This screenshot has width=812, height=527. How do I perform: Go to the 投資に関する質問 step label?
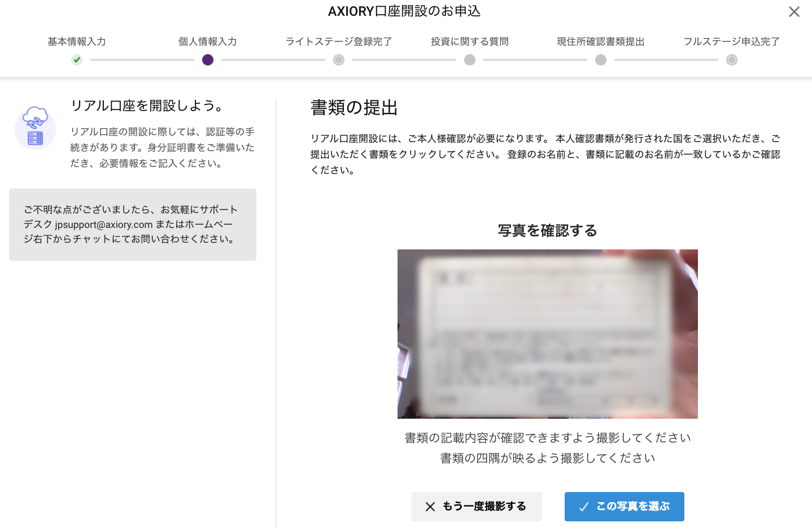point(470,42)
